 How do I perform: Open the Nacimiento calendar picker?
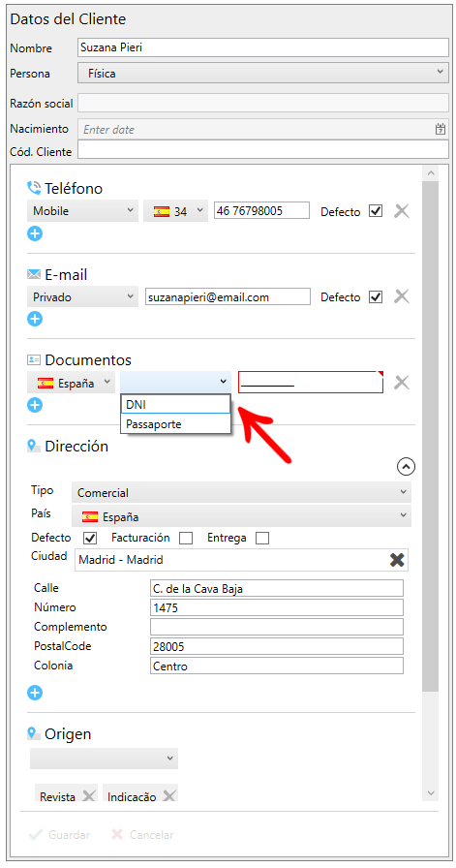(x=440, y=129)
